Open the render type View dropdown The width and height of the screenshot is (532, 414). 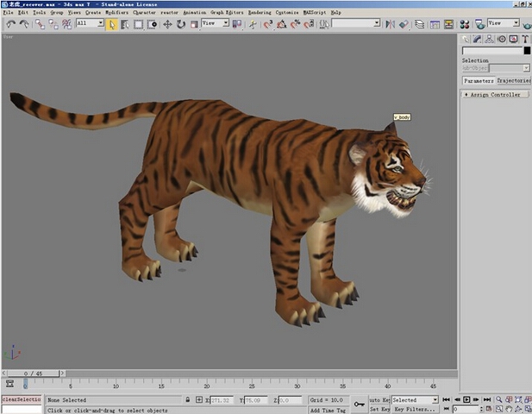(x=504, y=23)
